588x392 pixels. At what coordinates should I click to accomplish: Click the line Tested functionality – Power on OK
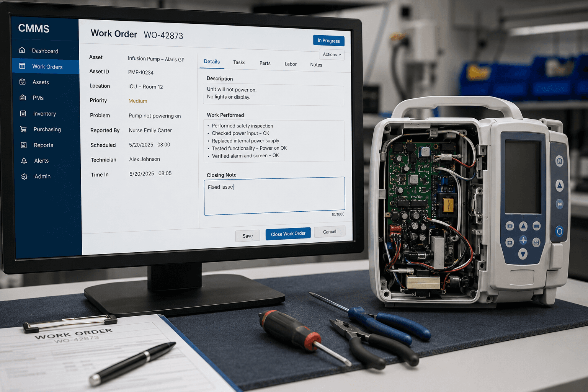click(x=249, y=148)
